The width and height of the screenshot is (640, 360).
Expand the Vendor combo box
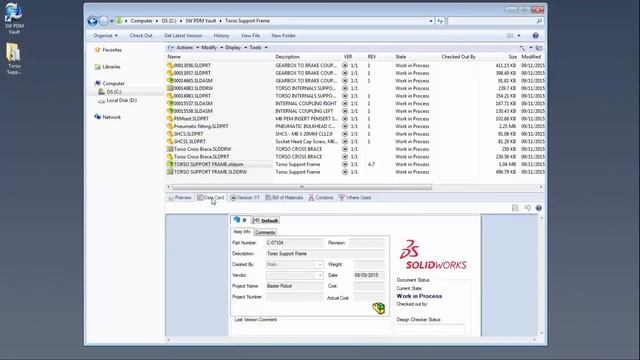pyautogui.click(x=319, y=276)
